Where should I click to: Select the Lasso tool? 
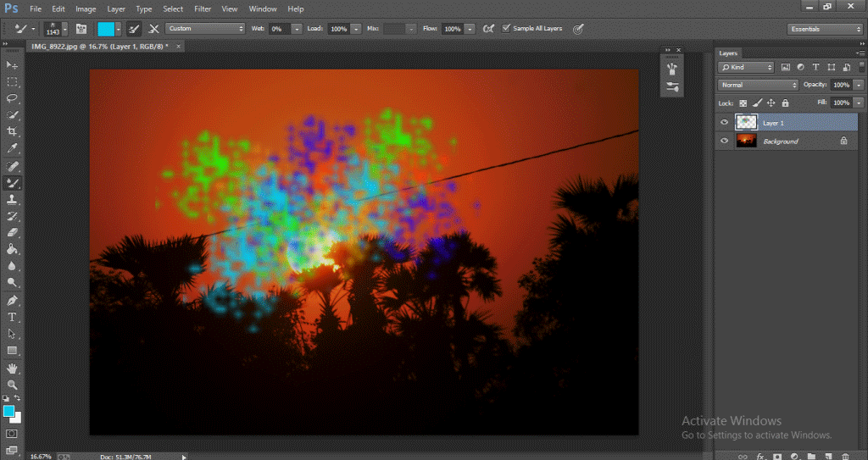(x=13, y=98)
